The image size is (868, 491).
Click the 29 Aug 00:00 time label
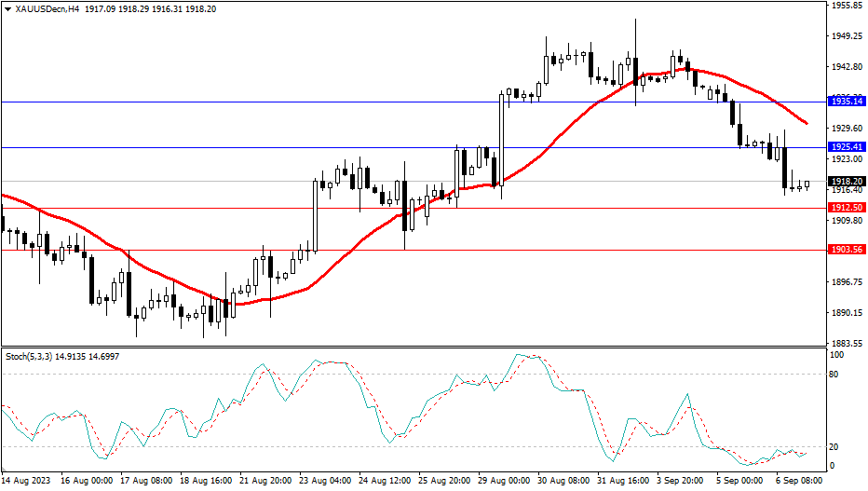pos(506,482)
